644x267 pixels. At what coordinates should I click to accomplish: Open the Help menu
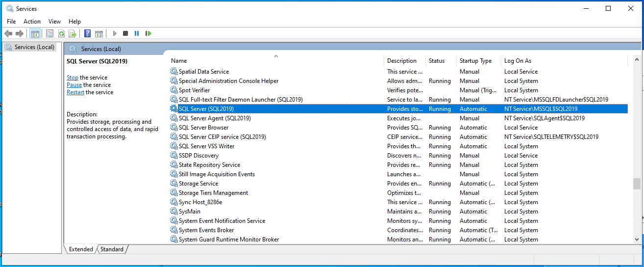[x=74, y=22]
